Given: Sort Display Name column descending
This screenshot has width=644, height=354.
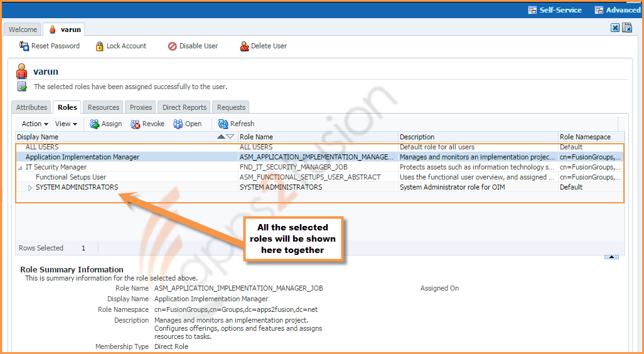Looking at the screenshot, I should click(x=230, y=137).
